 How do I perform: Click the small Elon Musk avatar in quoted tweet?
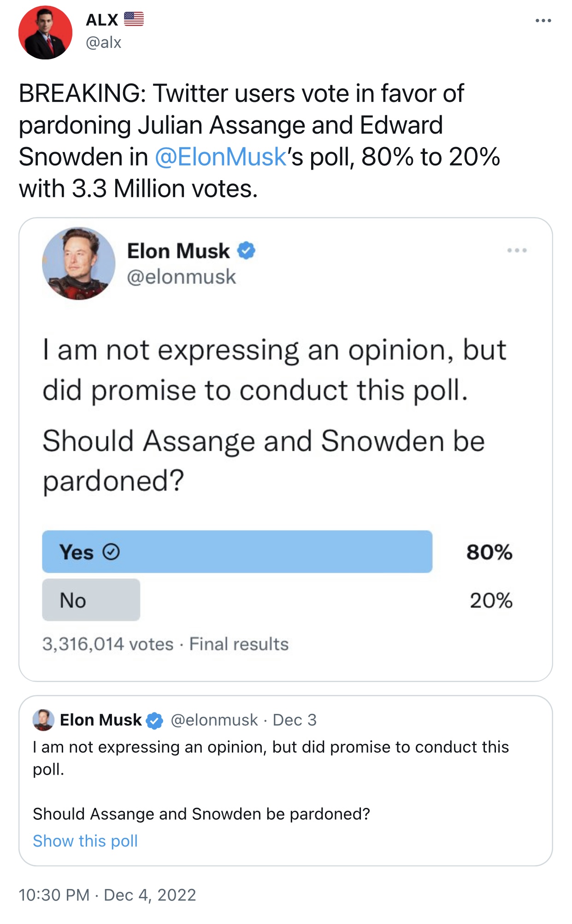[43, 720]
